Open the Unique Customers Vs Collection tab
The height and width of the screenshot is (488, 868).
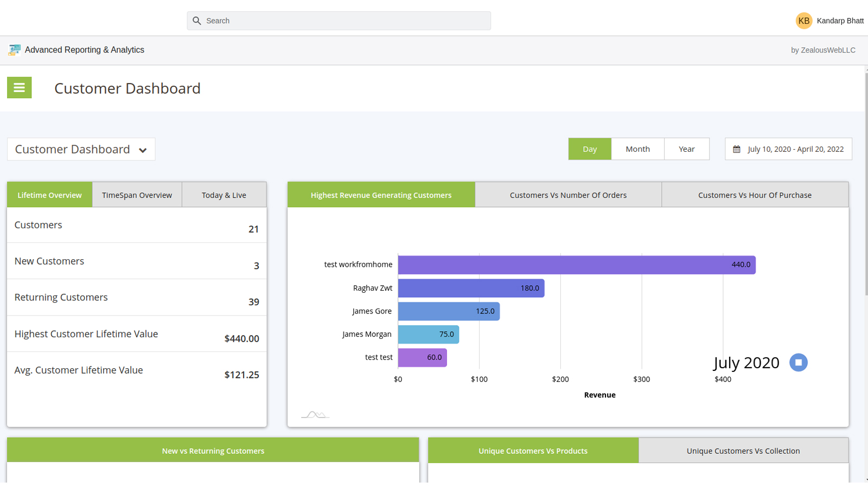(743, 450)
